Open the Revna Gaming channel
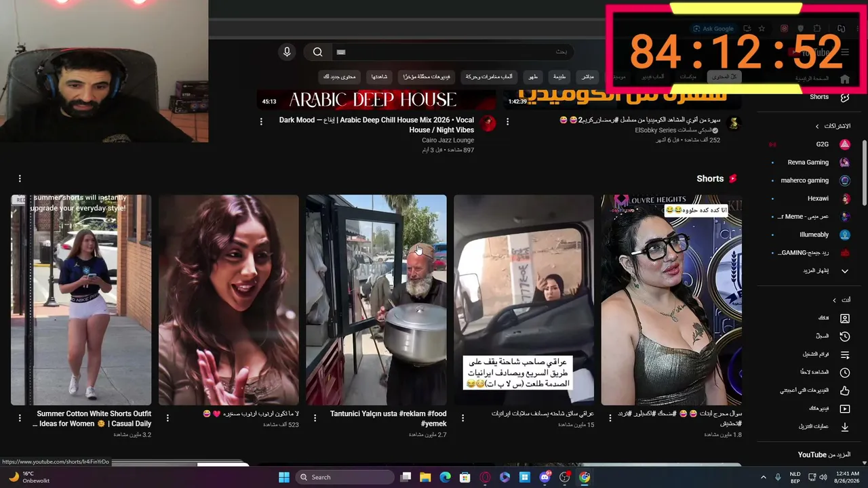Viewport: 868px width, 488px height. coord(808,163)
